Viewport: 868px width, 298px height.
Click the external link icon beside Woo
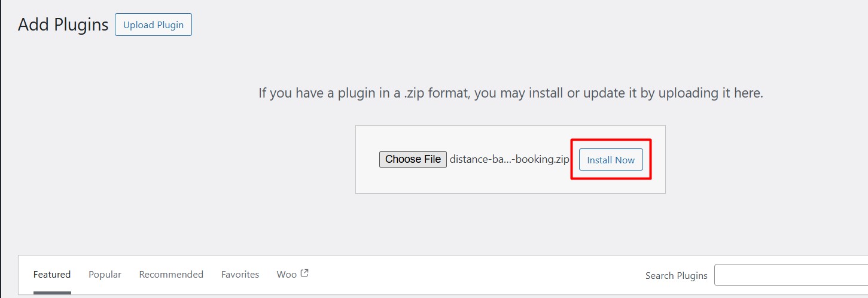point(304,273)
